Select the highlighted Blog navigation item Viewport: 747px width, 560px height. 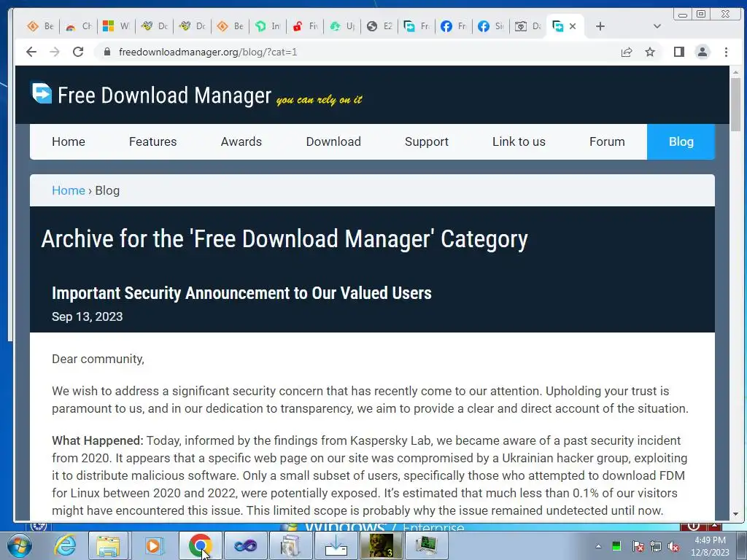(x=681, y=141)
